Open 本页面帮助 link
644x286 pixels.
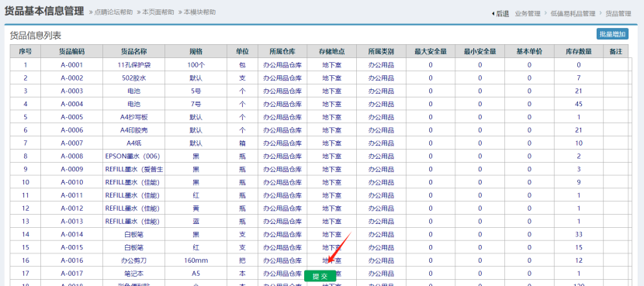pos(158,12)
